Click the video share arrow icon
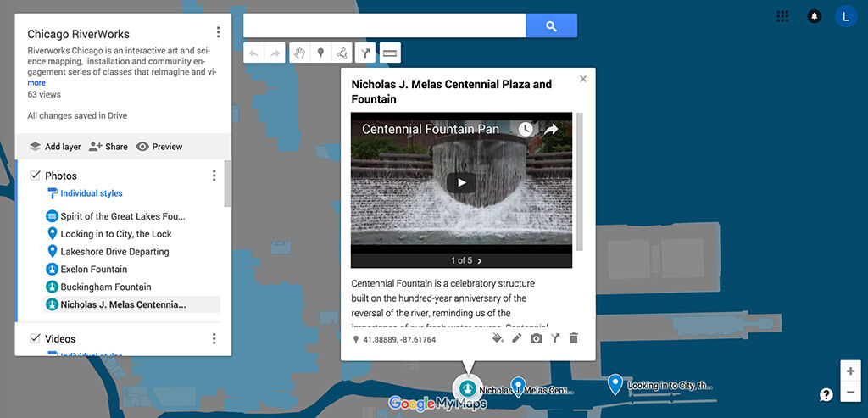The width and height of the screenshot is (868, 418). pyautogui.click(x=551, y=130)
